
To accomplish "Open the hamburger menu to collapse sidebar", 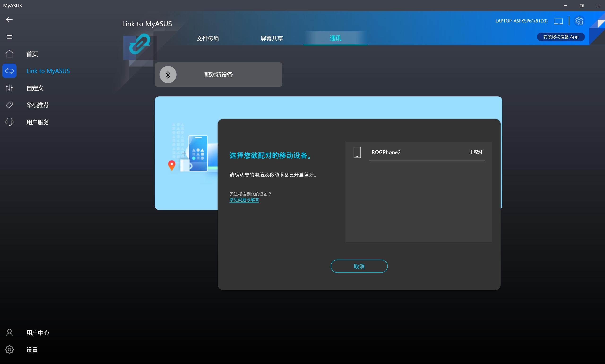I will [x=9, y=37].
